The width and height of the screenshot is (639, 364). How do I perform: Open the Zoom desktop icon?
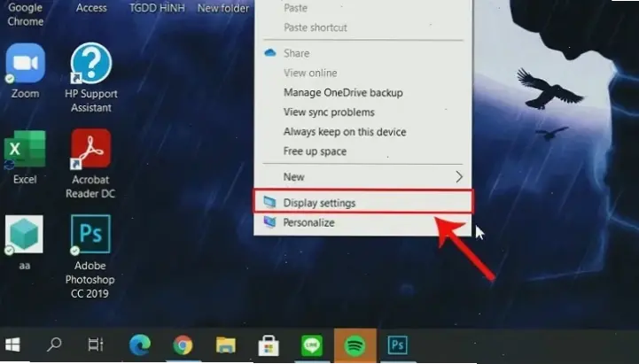pos(25,65)
